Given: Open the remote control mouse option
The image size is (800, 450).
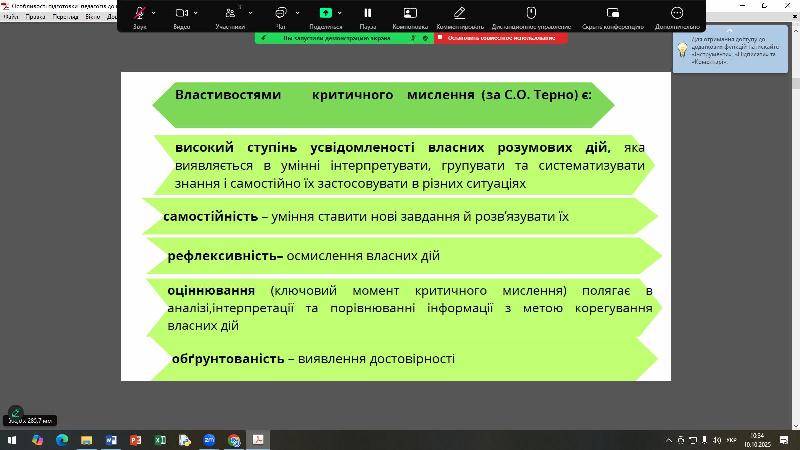Looking at the screenshot, I should coord(531,13).
